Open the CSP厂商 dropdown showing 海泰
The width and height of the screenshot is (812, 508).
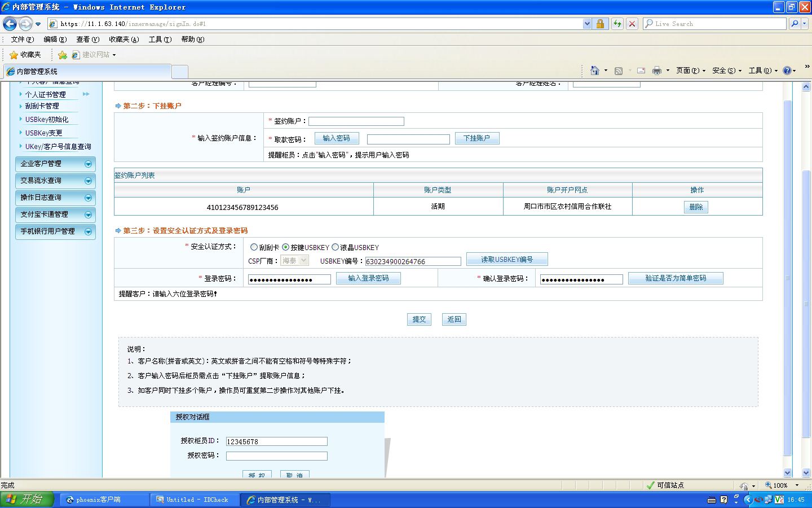click(294, 260)
